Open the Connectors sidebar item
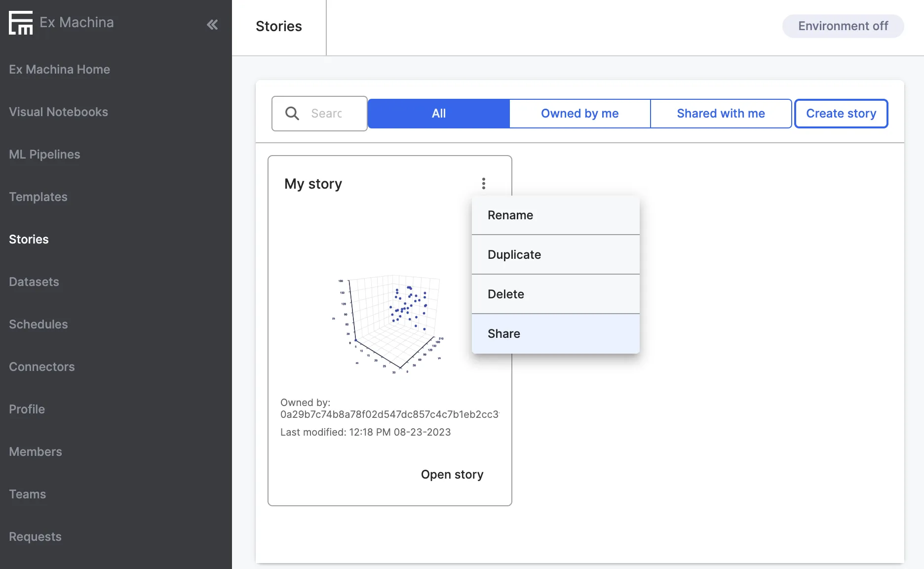924x569 pixels. click(42, 367)
